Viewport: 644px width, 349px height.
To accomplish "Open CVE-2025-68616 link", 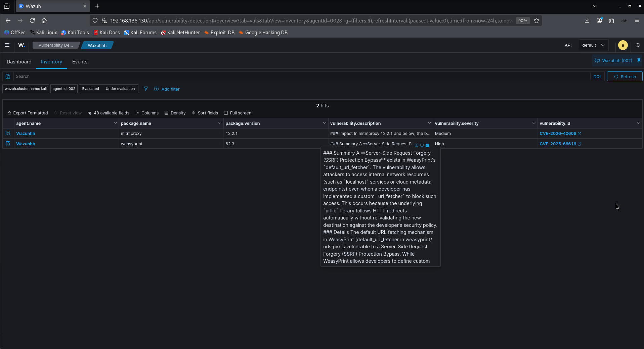I will click(558, 144).
